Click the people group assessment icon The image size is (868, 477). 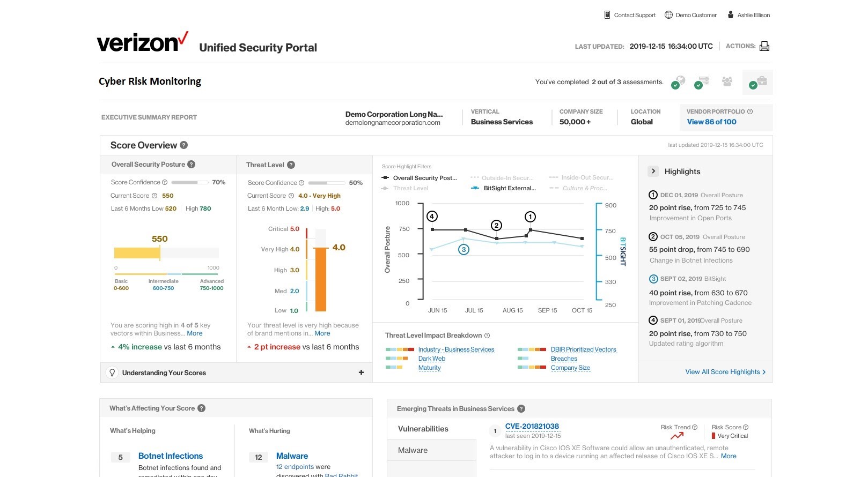click(x=727, y=81)
